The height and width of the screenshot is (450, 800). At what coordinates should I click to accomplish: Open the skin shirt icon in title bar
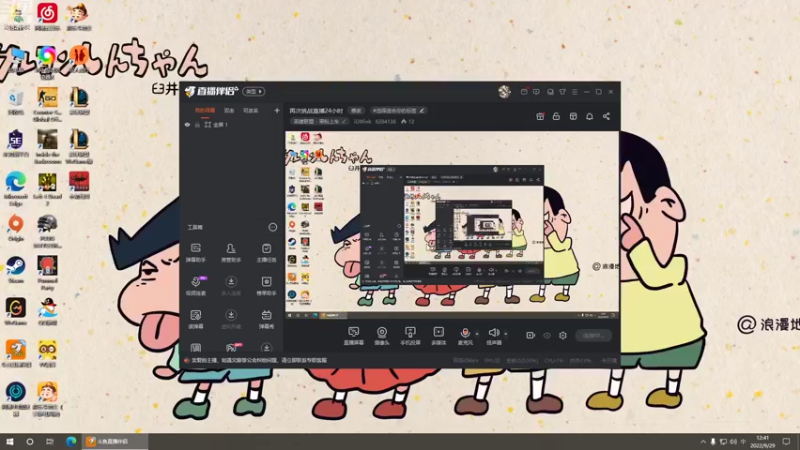coord(562,92)
